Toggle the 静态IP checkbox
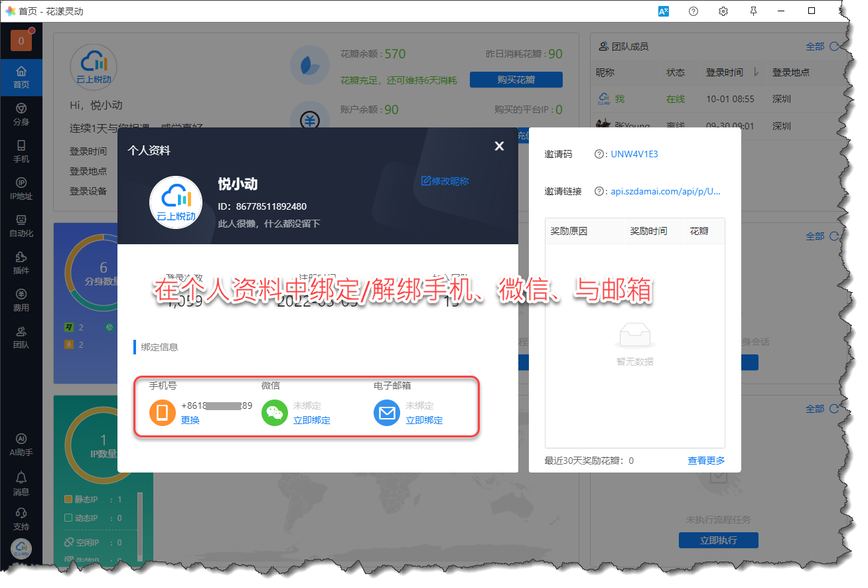 [68, 500]
